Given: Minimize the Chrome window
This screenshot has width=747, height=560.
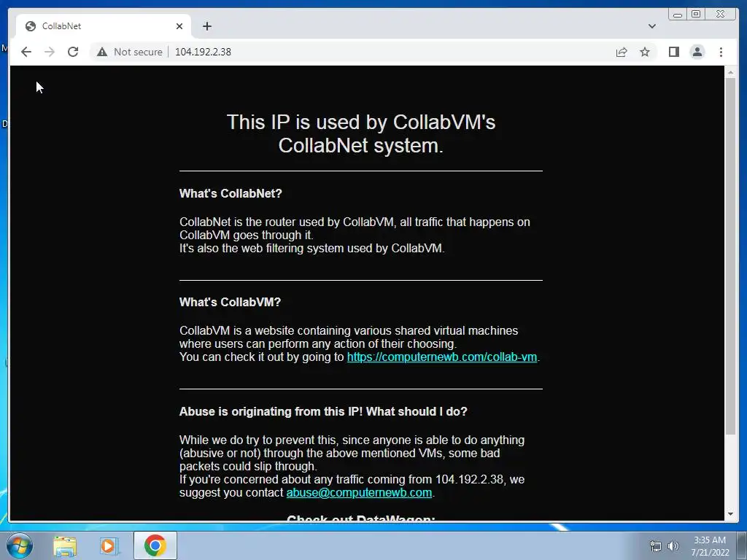Looking at the screenshot, I should [x=677, y=14].
